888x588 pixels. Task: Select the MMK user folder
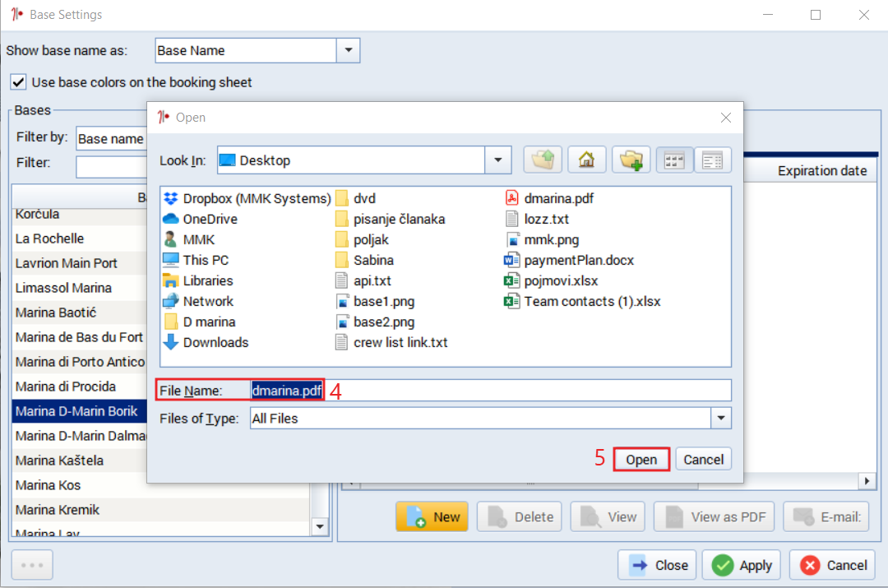[x=190, y=239]
